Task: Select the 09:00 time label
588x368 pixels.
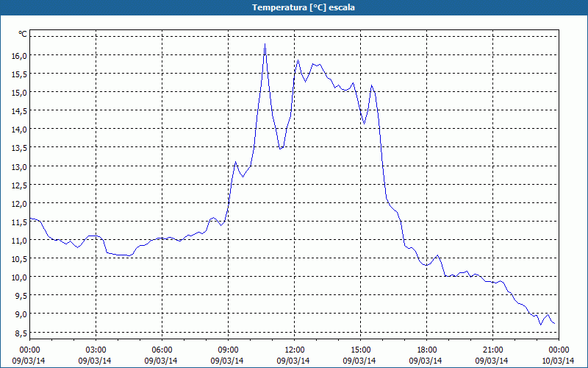Action: (227, 350)
